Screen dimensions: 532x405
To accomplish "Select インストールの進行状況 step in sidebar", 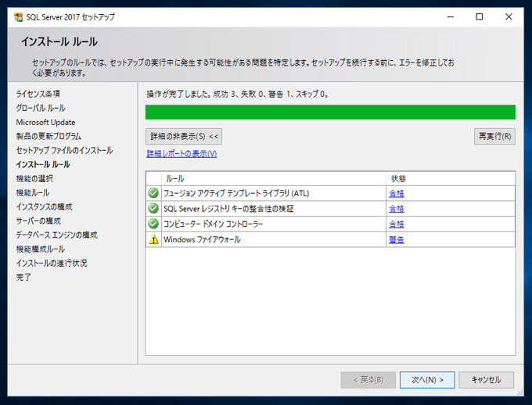I will pyautogui.click(x=52, y=263).
